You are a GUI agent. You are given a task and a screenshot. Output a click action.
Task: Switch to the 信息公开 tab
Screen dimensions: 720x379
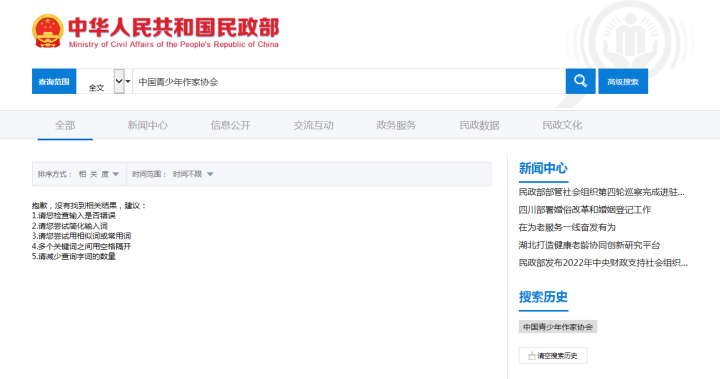(231, 125)
